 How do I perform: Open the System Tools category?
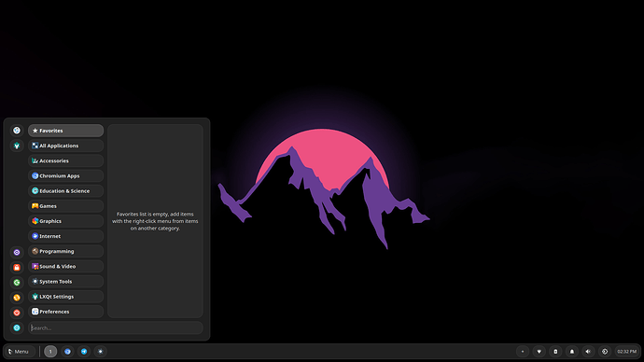click(x=65, y=282)
